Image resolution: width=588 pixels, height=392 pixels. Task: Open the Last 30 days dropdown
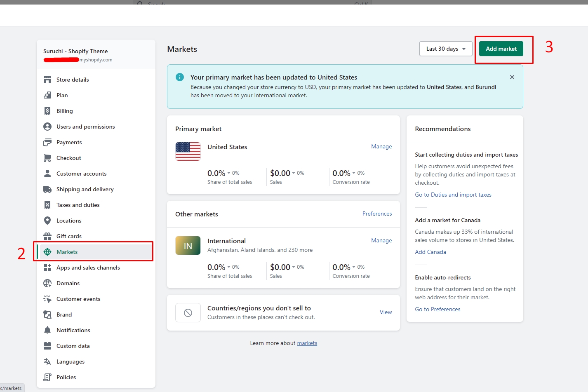[x=445, y=49]
